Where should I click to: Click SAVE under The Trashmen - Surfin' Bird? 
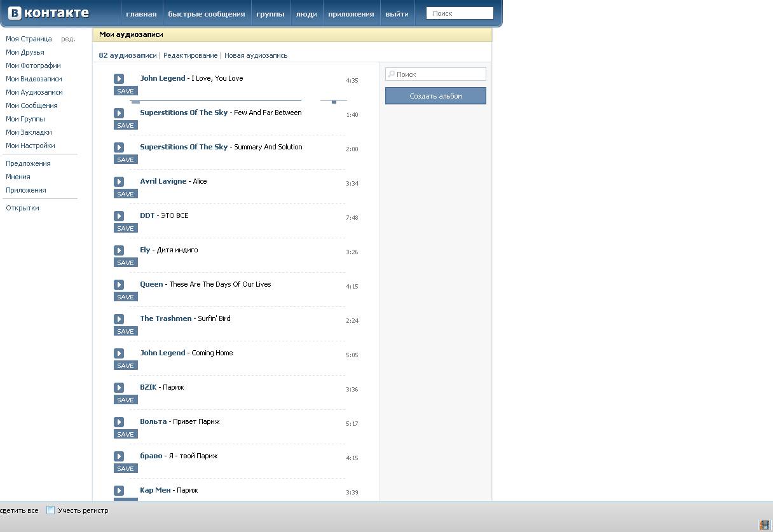tap(126, 331)
